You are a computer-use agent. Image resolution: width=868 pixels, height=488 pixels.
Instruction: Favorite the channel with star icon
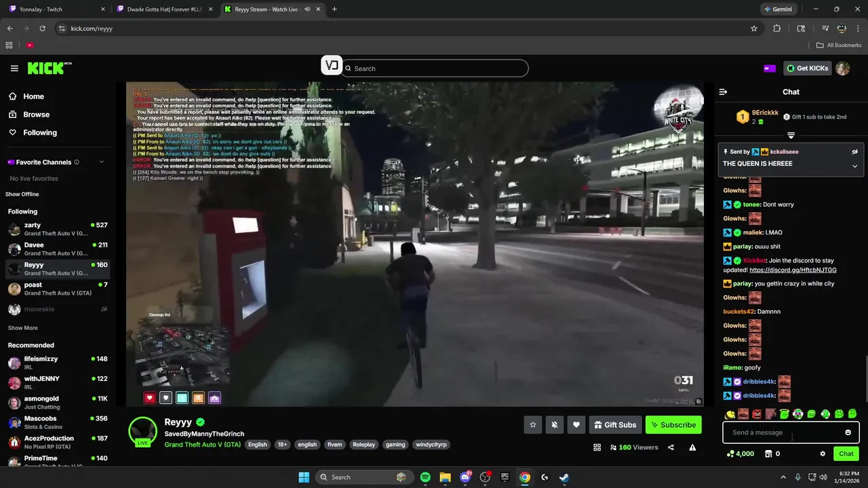point(533,425)
